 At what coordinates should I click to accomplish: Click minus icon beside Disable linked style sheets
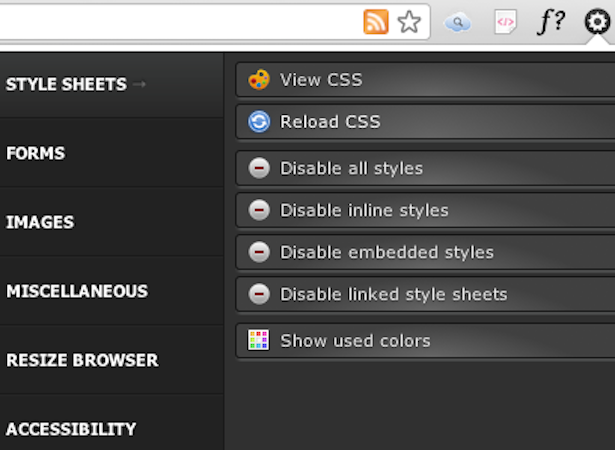tap(259, 294)
